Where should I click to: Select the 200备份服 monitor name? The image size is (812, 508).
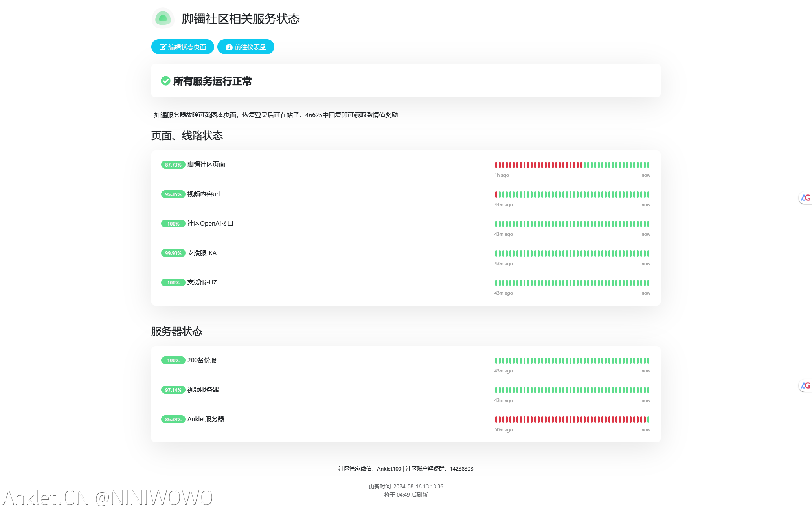[202, 360]
